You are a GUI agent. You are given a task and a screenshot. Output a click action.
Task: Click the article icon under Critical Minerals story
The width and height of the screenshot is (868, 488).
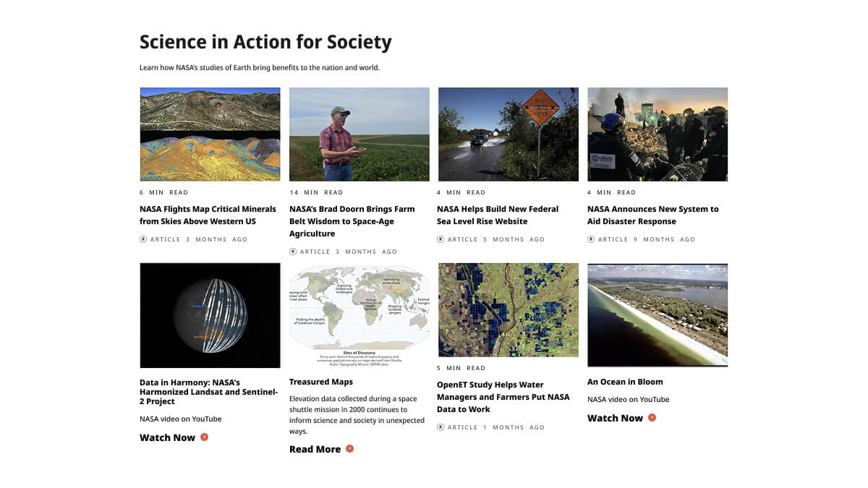tap(143, 239)
